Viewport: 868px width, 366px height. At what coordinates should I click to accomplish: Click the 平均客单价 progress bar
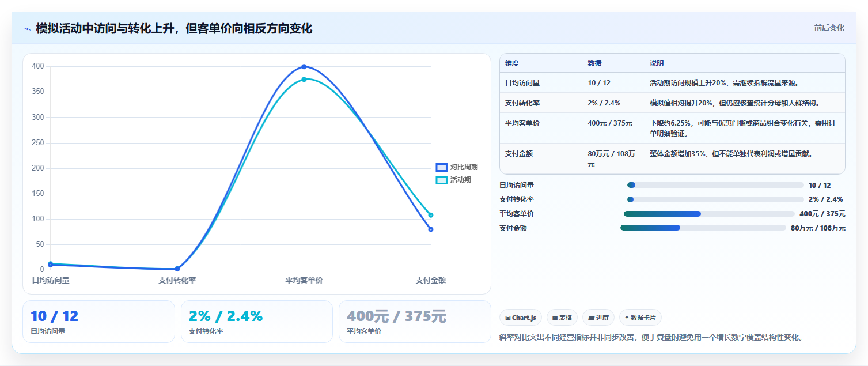tap(709, 214)
